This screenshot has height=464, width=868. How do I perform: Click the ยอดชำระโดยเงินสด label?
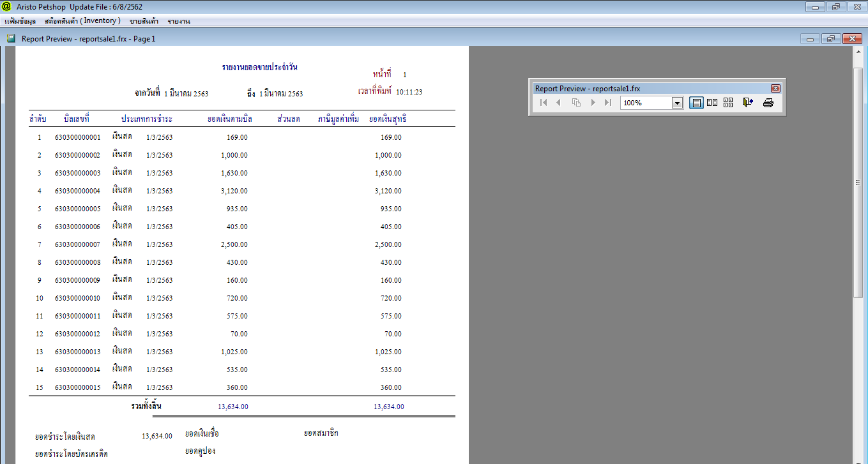tap(65, 437)
